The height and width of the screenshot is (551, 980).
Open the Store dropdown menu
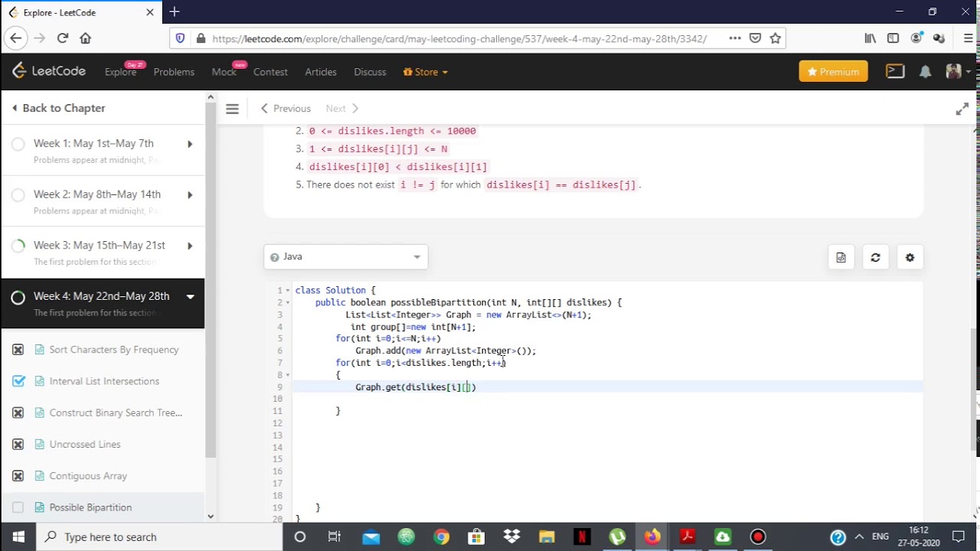pos(425,72)
